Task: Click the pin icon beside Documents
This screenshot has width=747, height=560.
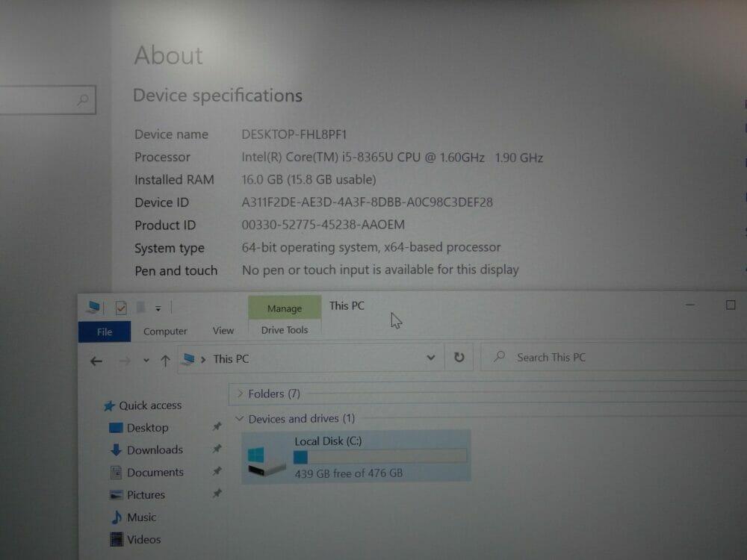Action: coord(217,471)
